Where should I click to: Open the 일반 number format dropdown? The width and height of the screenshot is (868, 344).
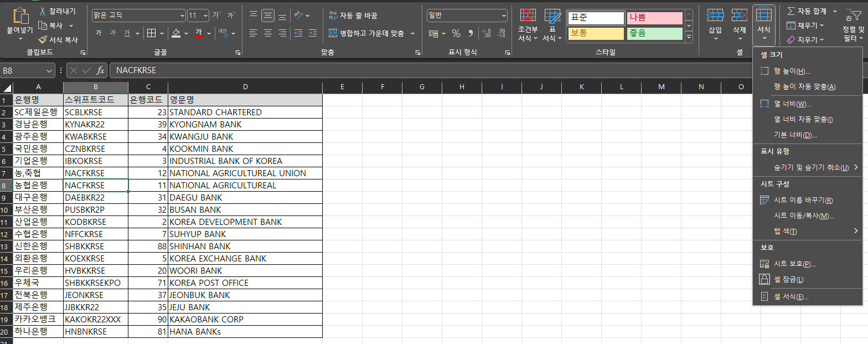(503, 16)
